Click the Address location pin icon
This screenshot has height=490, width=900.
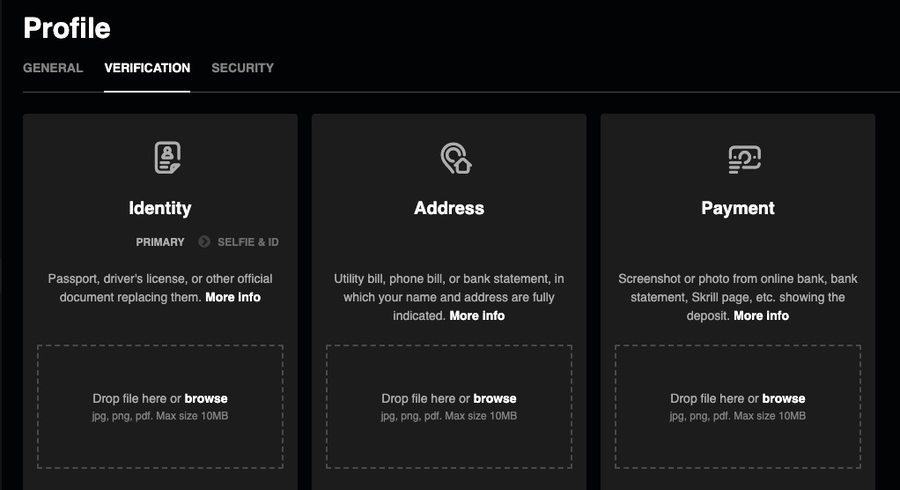(456, 158)
